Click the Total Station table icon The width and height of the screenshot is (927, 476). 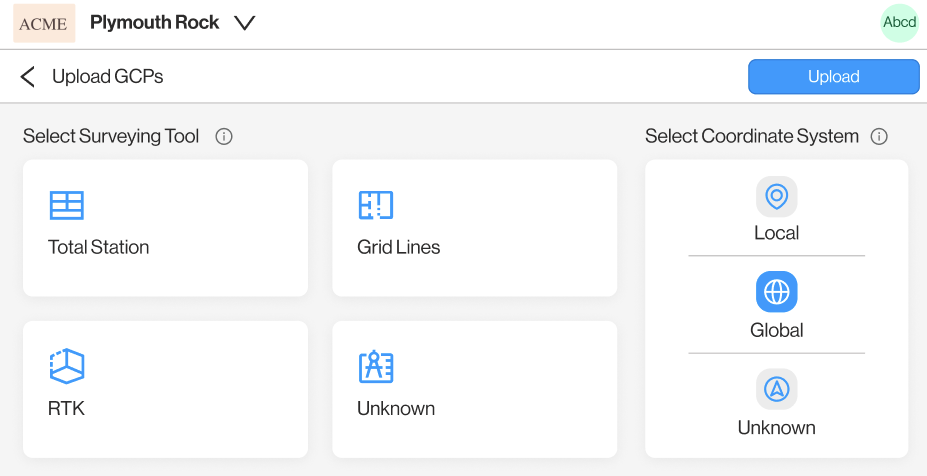coord(67,205)
